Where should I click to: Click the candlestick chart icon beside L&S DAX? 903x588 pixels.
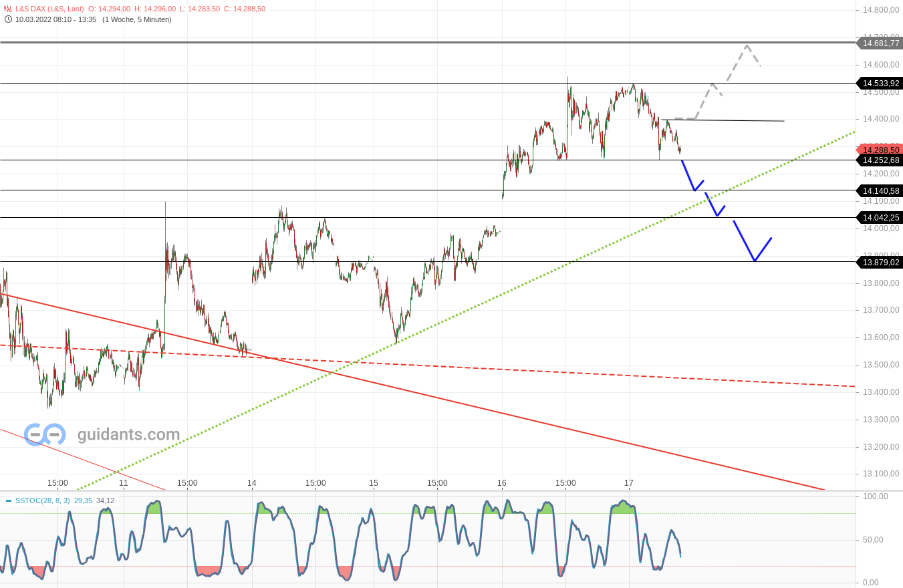coord(8,9)
